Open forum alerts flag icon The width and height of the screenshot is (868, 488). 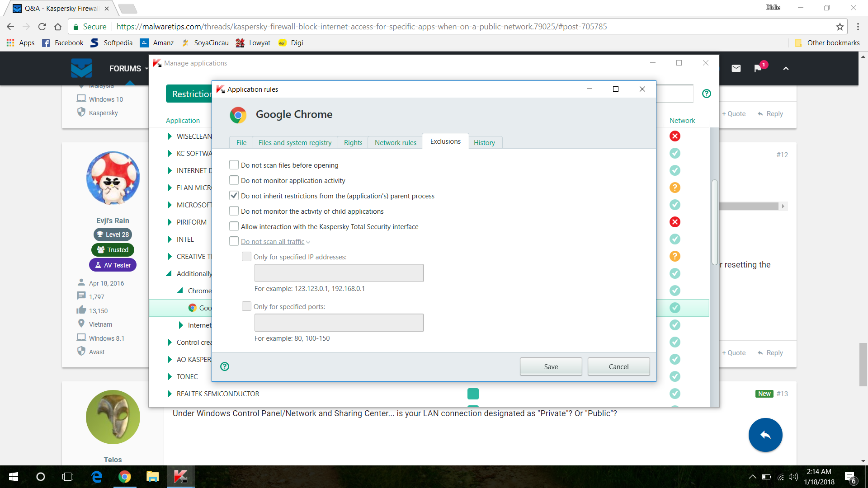[x=758, y=68]
